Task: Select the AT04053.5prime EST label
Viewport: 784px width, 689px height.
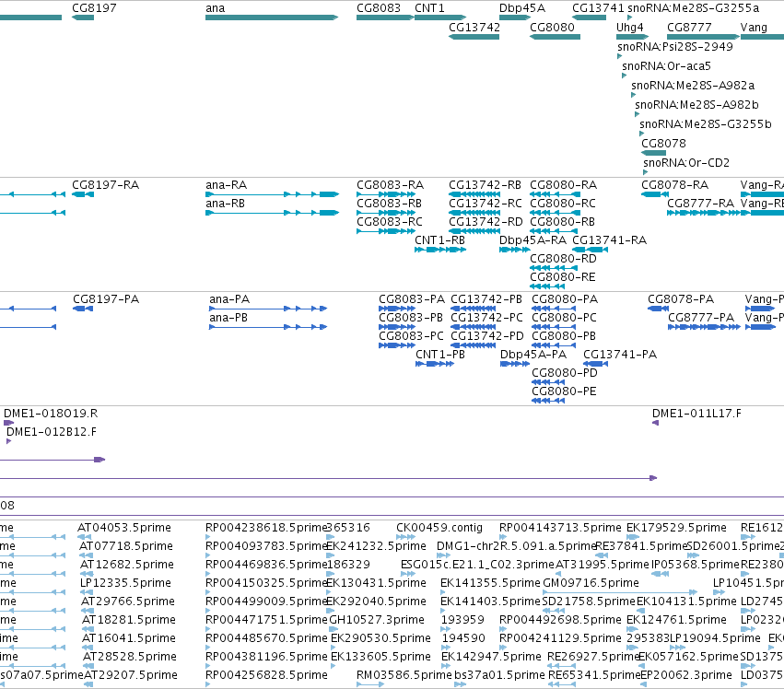Action: coord(124,528)
